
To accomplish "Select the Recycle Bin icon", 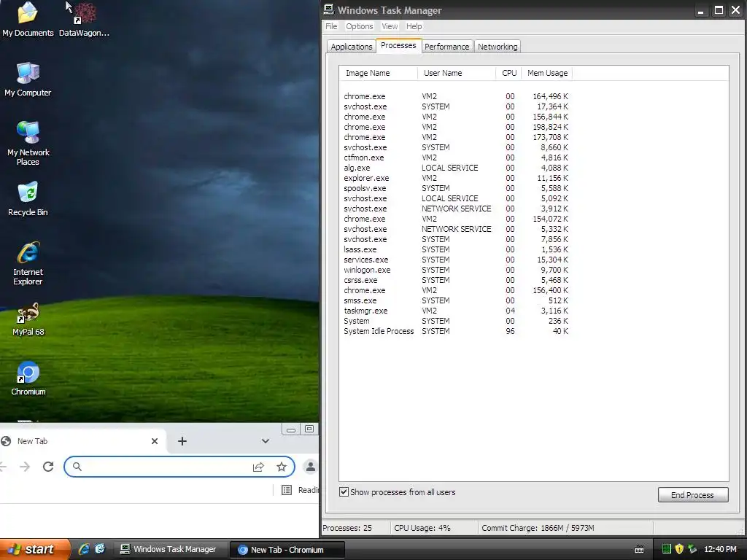I will tap(28, 198).
